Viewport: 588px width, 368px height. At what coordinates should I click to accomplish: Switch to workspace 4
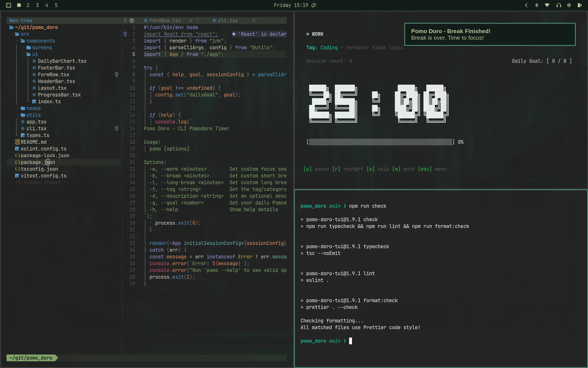point(47,5)
